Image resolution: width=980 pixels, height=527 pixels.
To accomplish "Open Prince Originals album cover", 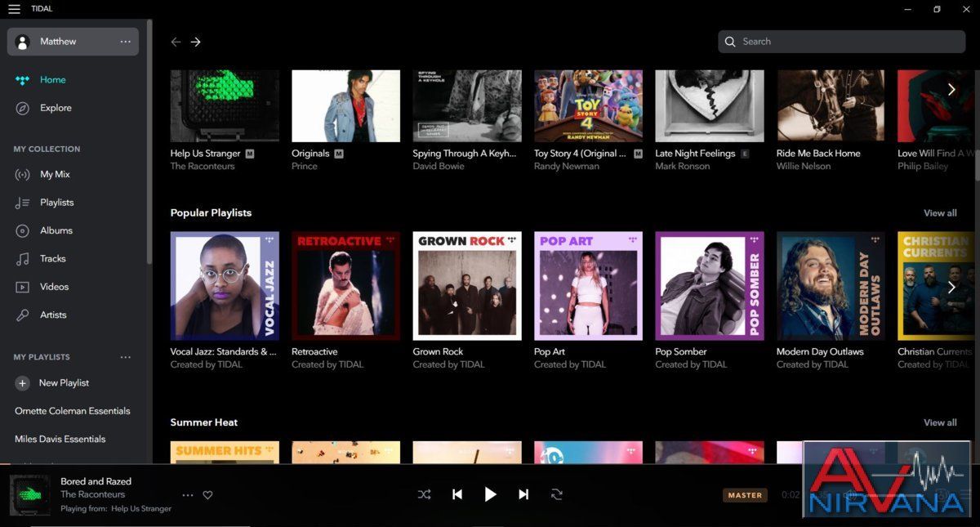I will click(346, 105).
